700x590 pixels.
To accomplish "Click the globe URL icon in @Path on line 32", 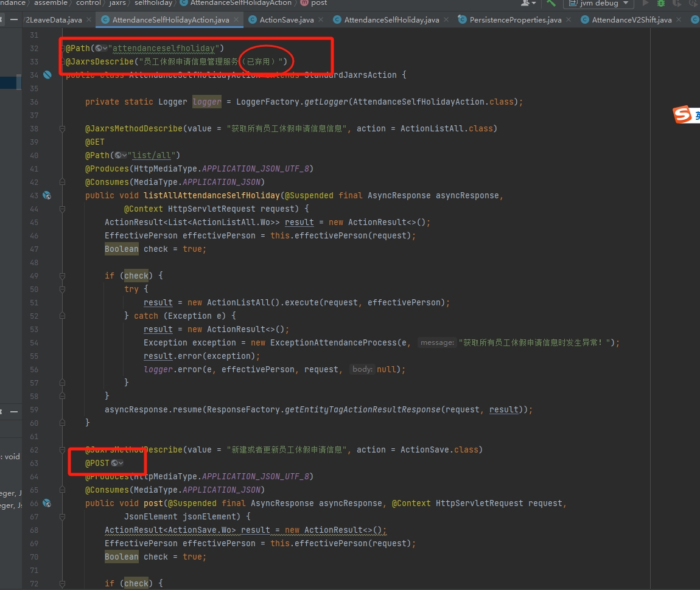I will pyautogui.click(x=101, y=48).
